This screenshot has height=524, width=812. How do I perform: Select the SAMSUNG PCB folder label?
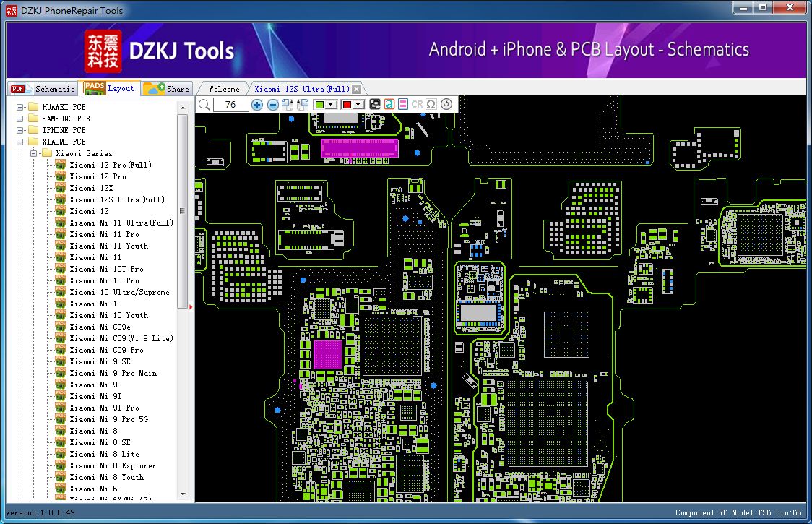pos(66,119)
